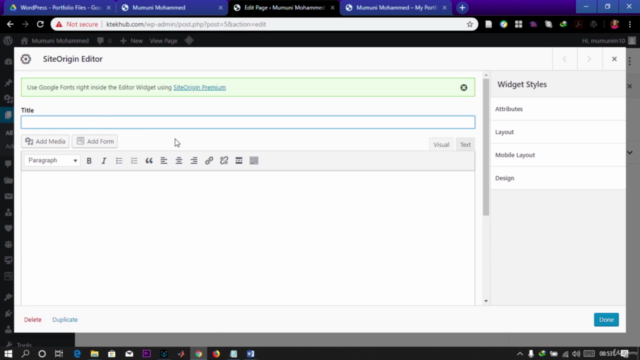Open the New item in the WordPress admin bar
640x360 pixels.
click(x=131, y=41)
